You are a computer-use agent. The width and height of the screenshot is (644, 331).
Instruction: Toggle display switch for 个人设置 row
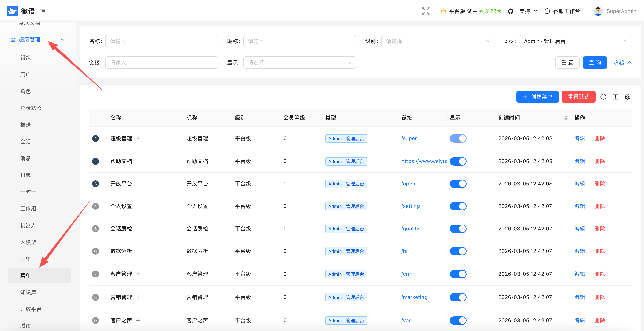[x=458, y=206]
